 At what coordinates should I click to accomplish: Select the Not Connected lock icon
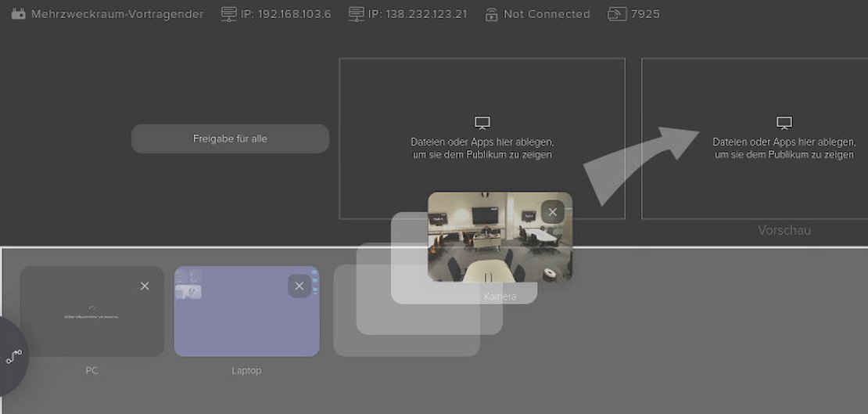click(x=491, y=14)
